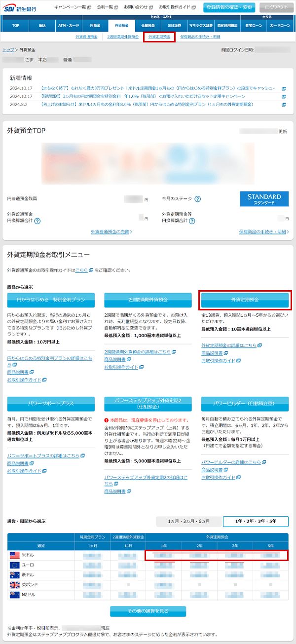Open help icon beside 外貨定期預金等 円換算額合計
The image size is (296, 644).
pos(192,221)
